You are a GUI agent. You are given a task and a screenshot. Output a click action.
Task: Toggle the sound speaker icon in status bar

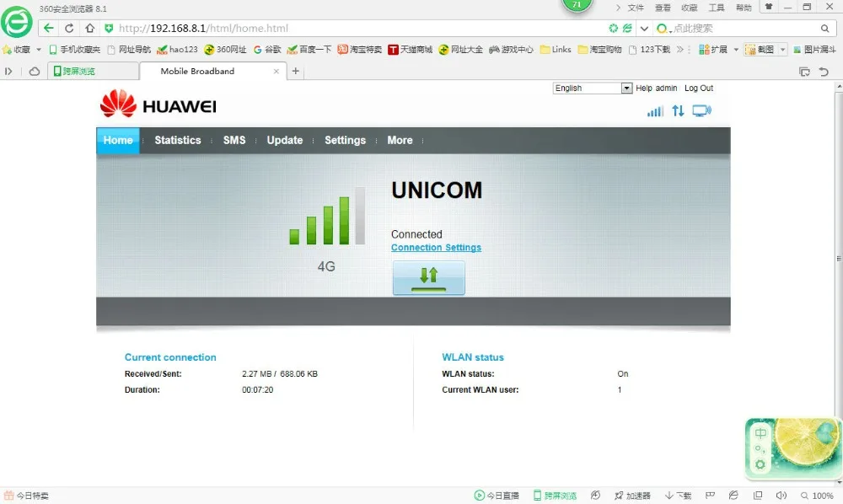(781, 496)
